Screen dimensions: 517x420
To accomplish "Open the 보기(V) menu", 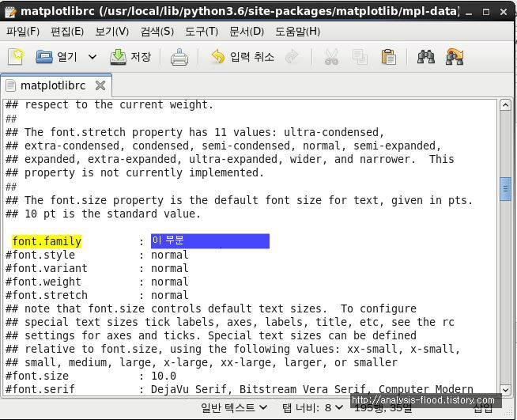I will pyautogui.click(x=112, y=32).
